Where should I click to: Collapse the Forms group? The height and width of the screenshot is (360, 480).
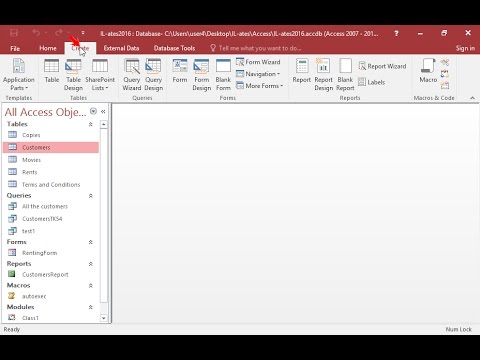click(x=91, y=242)
